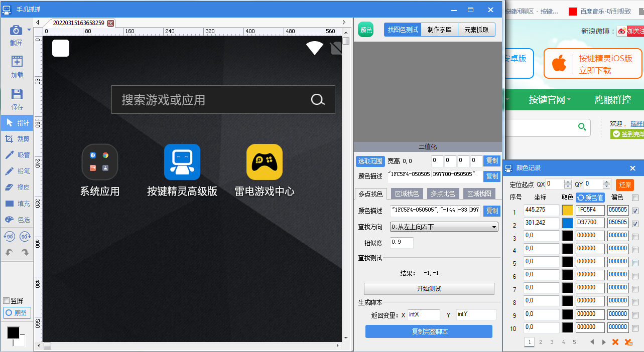Viewport: 644px width, 352px height.
Task: Switch to 找图色测试 tab
Action: (x=403, y=30)
